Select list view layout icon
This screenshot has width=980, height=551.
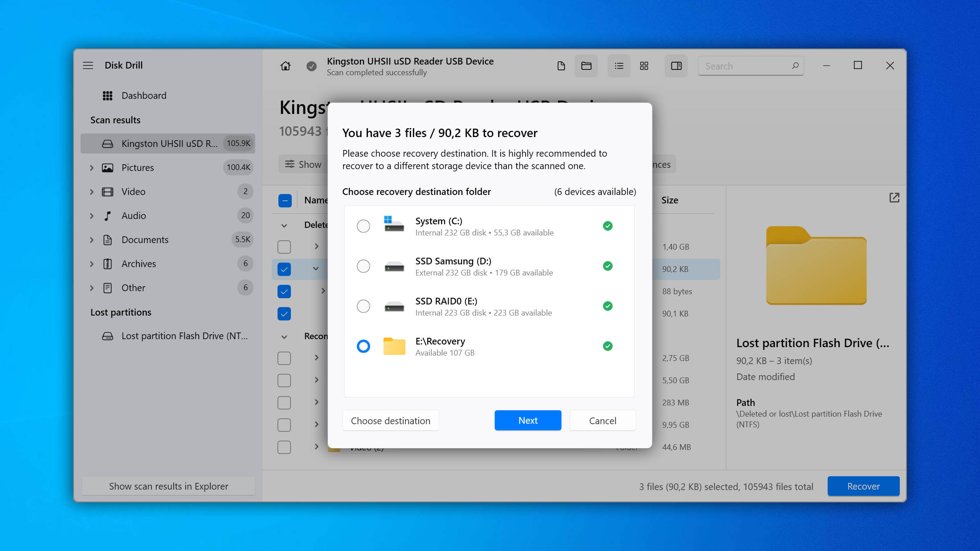(x=619, y=66)
